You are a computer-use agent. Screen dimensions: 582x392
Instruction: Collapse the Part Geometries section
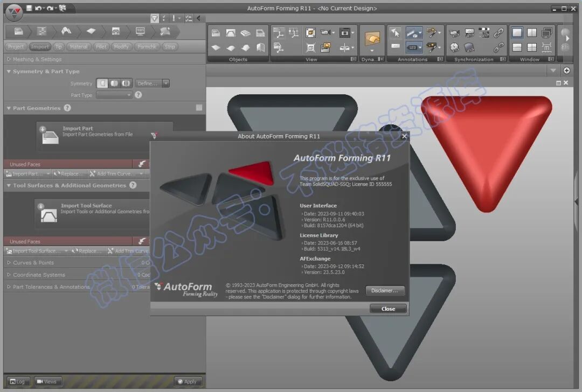(9, 108)
